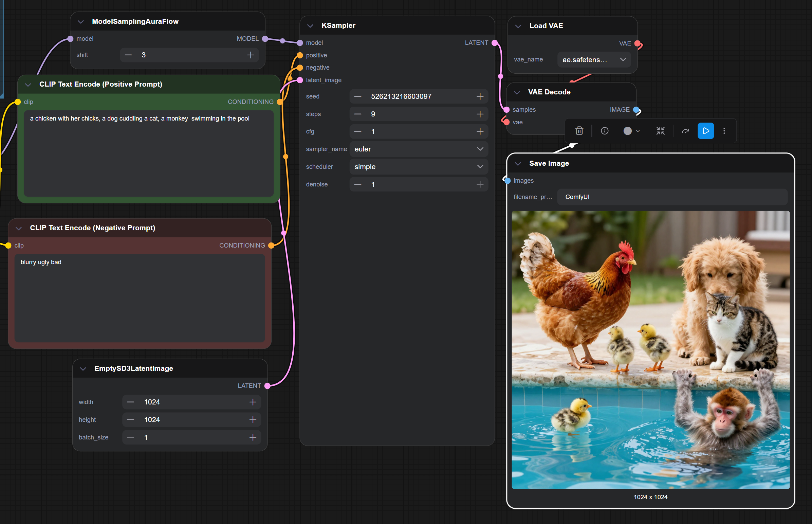This screenshot has height=524, width=812.
Task: Delete the selected node with the trash icon
Action: click(579, 131)
